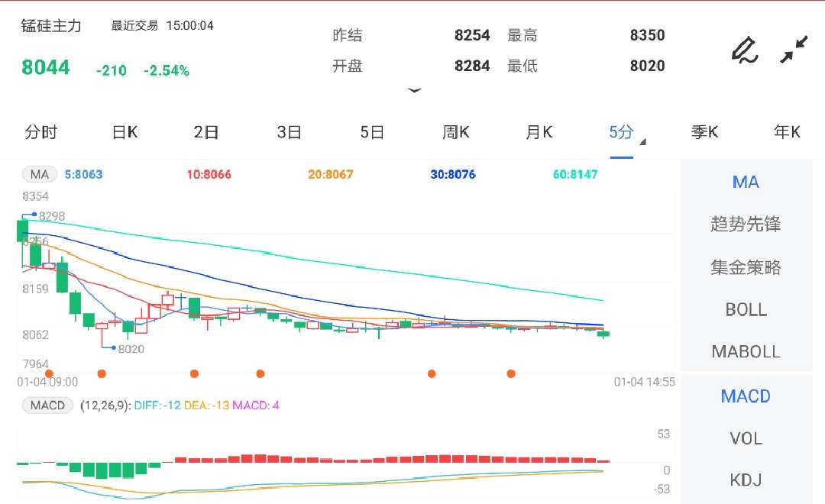This screenshot has width=825, height=504.
Task: Switch to the 分时 tab
Action: click(x=41, y=132)
